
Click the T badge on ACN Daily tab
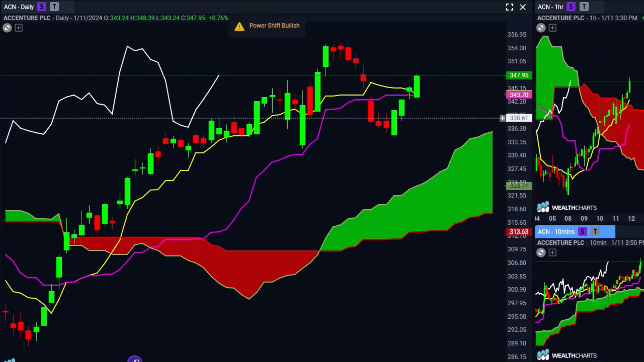click(x=54, y=7)
